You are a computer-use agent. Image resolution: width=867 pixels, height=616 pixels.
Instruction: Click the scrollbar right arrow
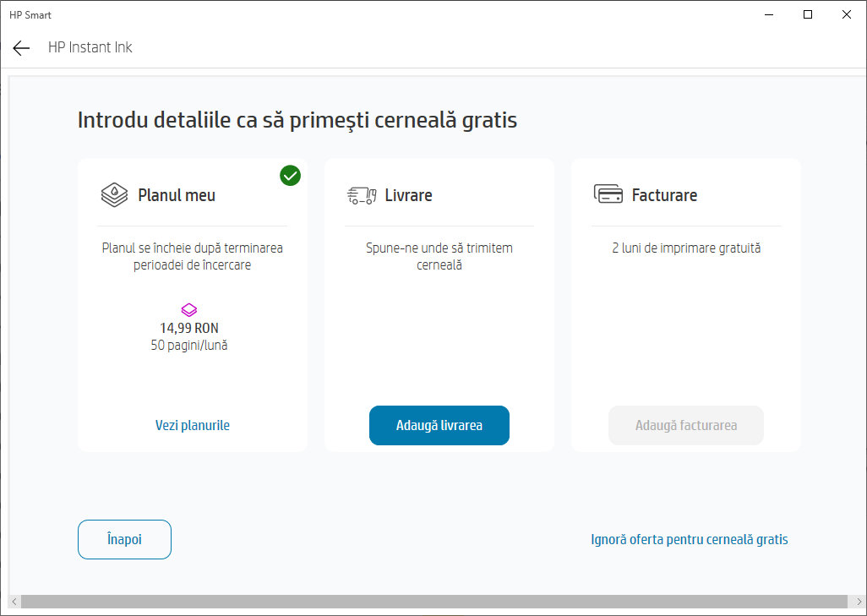(859, 602)
